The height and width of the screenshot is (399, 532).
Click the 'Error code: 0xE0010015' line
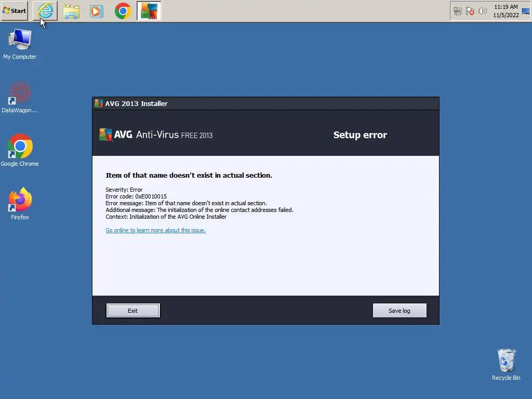[x=136, y=196]
